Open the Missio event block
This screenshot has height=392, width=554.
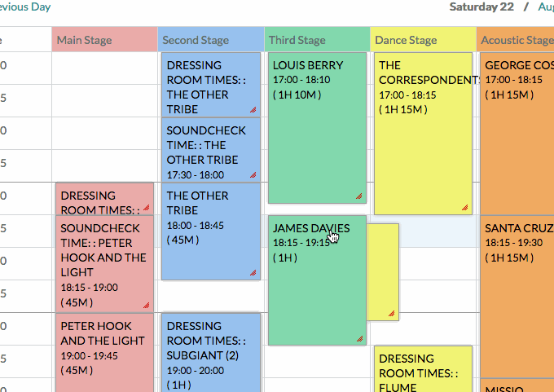(517, 385)
